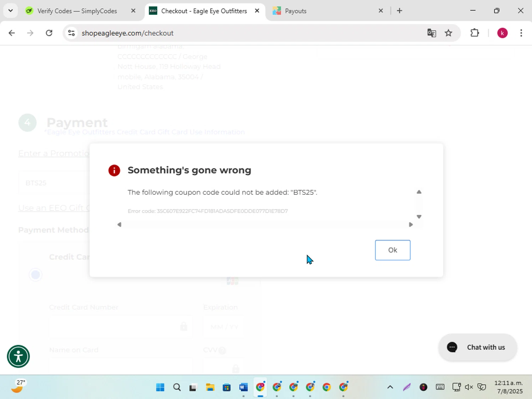
Task: Open the Extensions puzzle icon
Action: tap(475, 33)
